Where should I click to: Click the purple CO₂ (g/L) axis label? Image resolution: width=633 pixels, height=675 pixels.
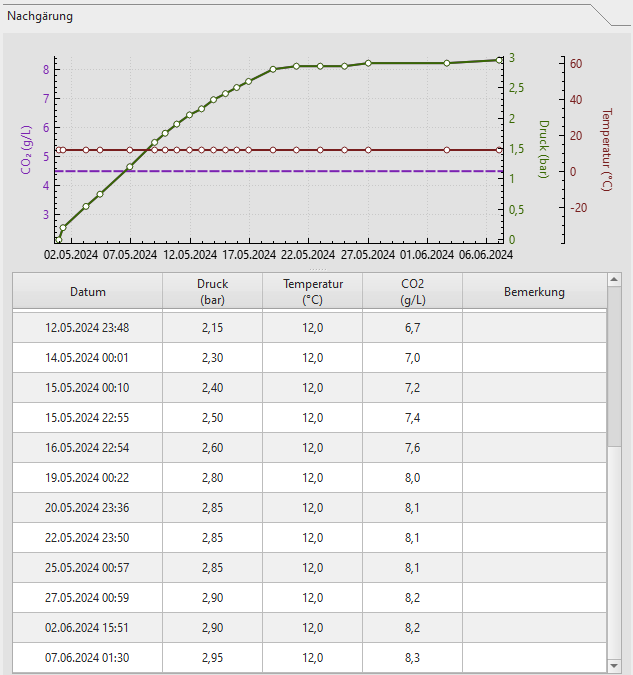(x=26, y=150)
